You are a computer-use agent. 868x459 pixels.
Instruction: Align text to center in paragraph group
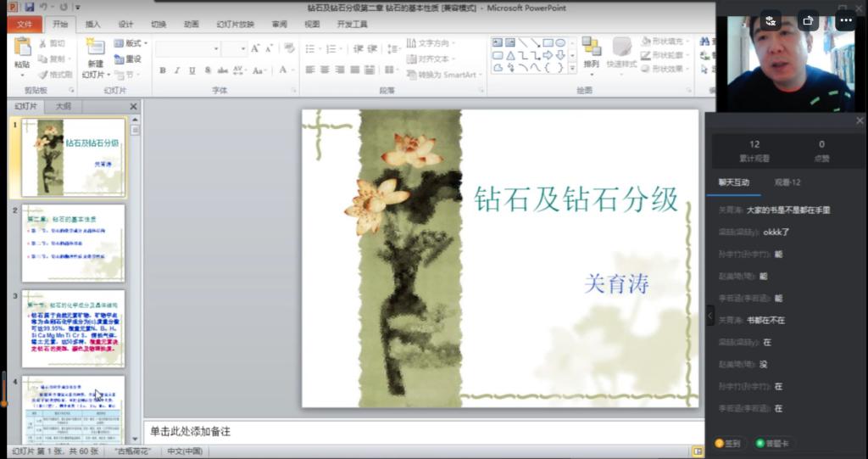point(325,70)
